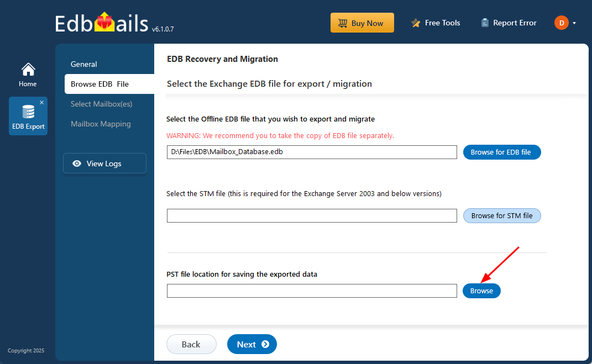Click the EDB file path field
This screenshot has width=592, height=364.
[x=312, y=152]
